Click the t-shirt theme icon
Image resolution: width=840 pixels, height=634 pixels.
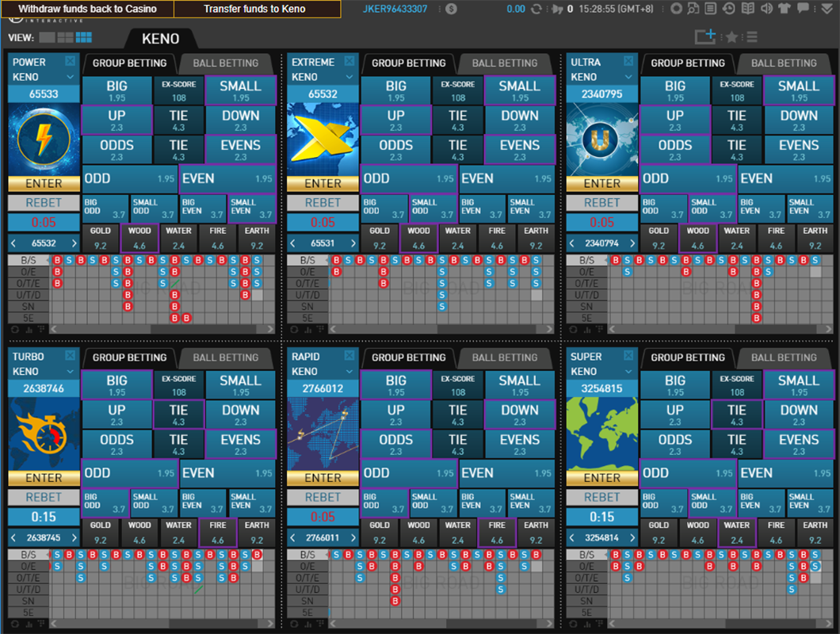tap(785, 10)
